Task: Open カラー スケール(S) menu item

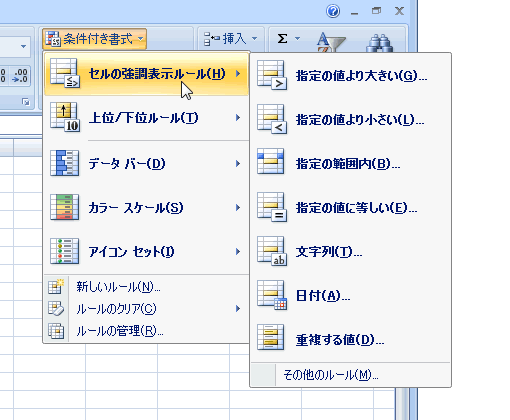Action: [146, 208]
